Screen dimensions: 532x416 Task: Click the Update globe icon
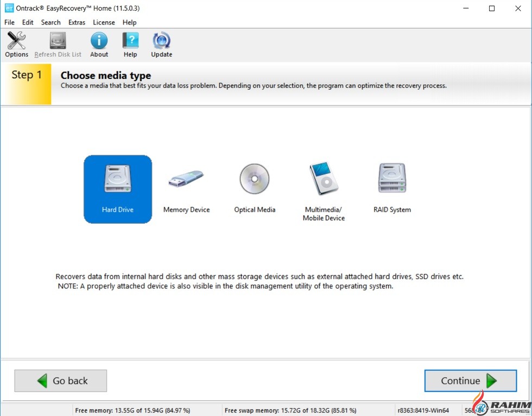162,45
